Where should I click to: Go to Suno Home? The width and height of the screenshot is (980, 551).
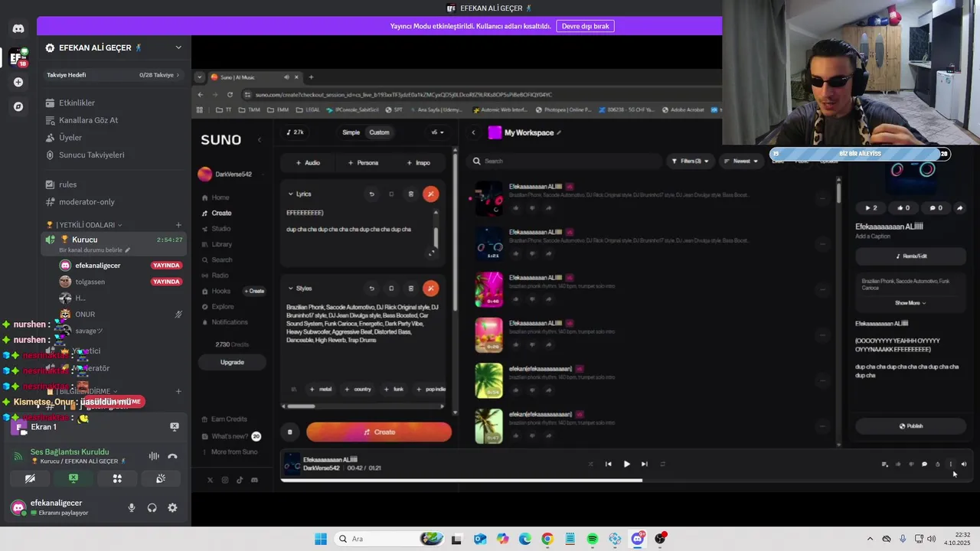220,197
